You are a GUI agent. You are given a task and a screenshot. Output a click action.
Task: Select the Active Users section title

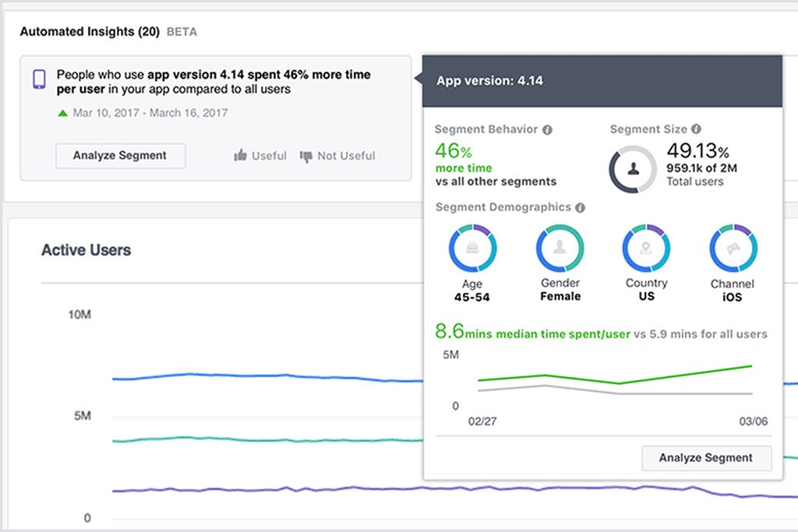86,250
